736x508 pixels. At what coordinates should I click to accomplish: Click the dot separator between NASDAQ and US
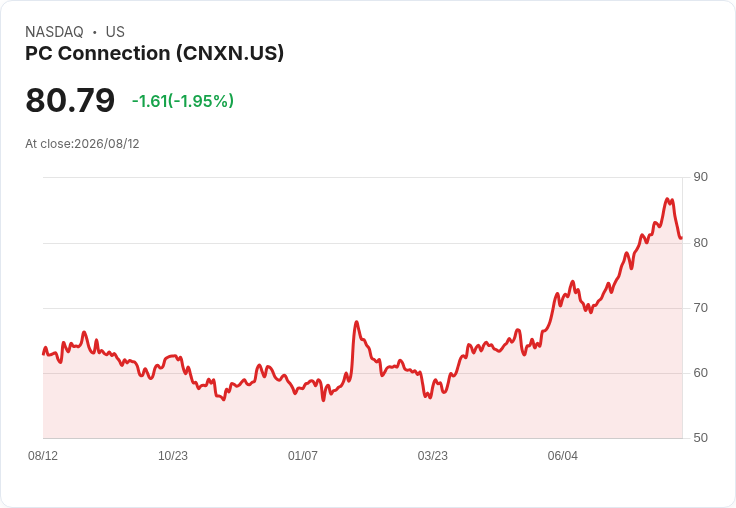click(x=95, y=32)
